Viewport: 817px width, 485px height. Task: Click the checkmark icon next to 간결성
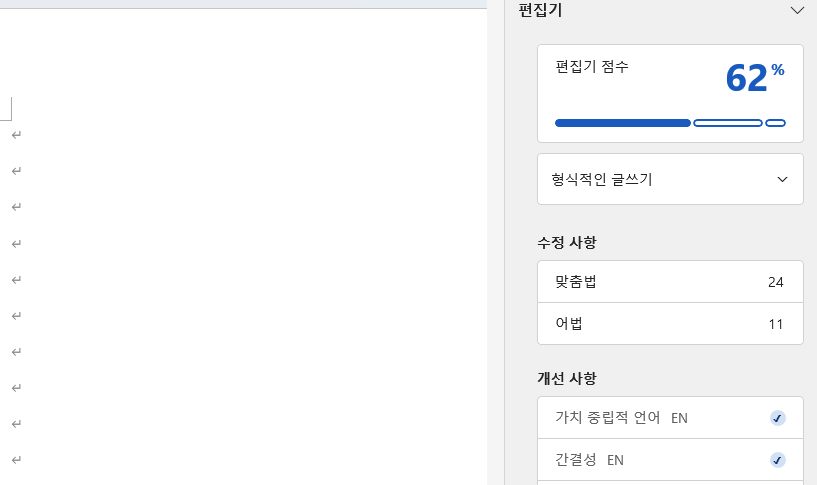[x=778, y=460]
